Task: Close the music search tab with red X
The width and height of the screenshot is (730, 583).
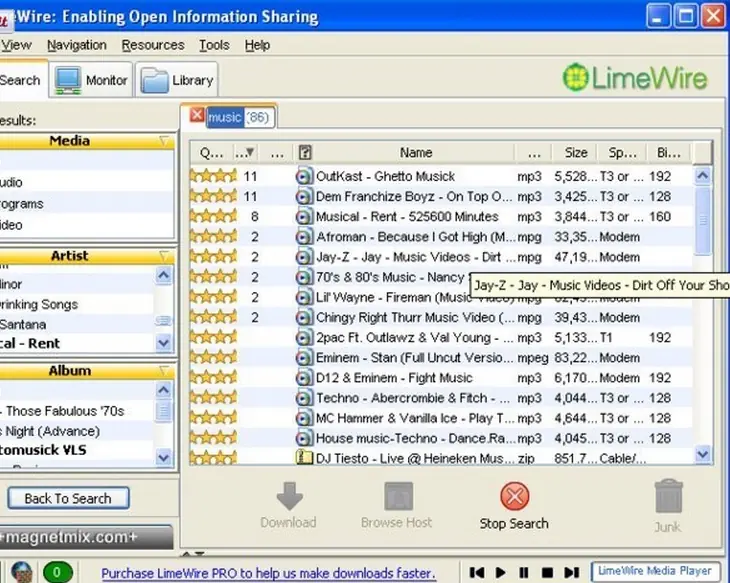Action: [x=197, y=116]
